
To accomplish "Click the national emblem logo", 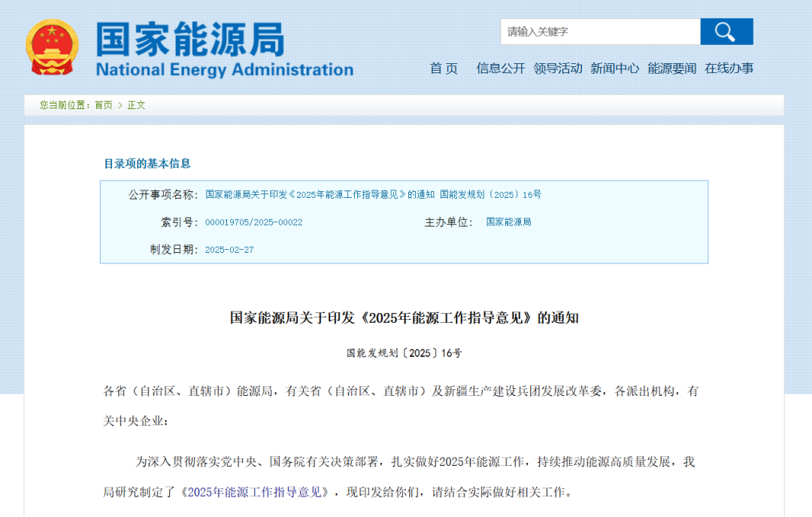I will (x=52, y=47).
